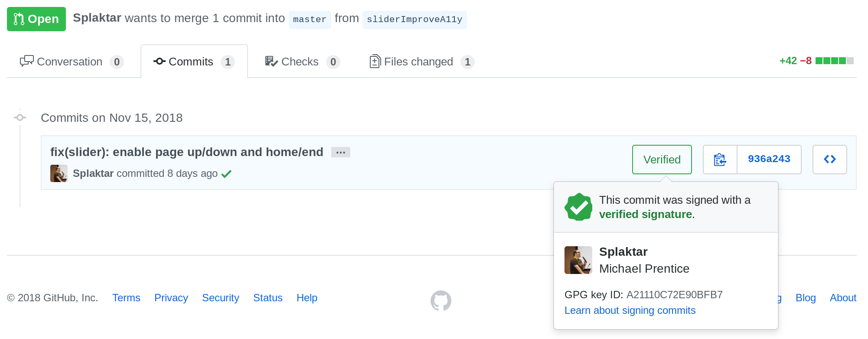Open Learn about signing commits link

coord(630,310)
